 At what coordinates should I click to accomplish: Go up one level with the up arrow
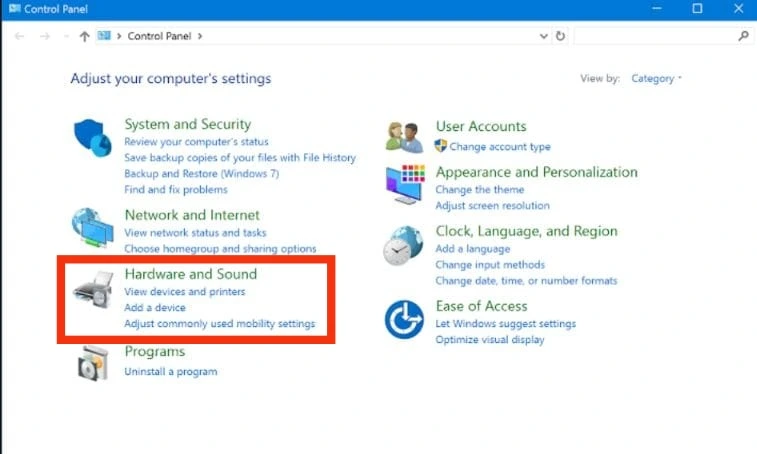point(84,36)
